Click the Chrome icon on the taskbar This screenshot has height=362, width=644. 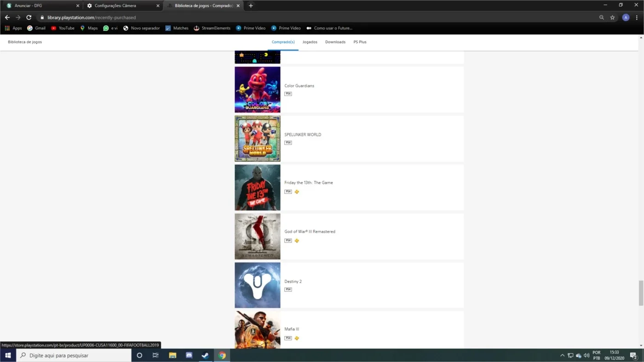point(222,355)
